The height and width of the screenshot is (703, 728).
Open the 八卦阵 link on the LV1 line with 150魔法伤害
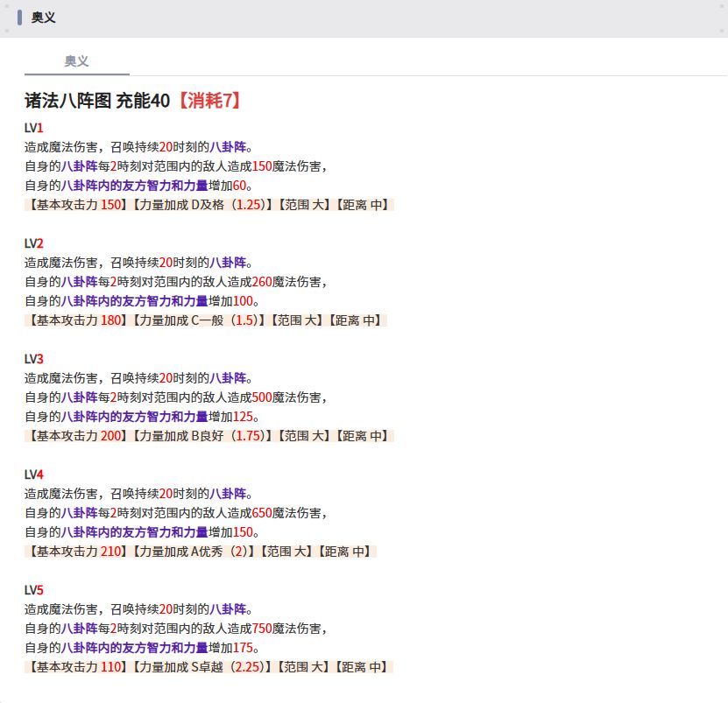point(80,166)
